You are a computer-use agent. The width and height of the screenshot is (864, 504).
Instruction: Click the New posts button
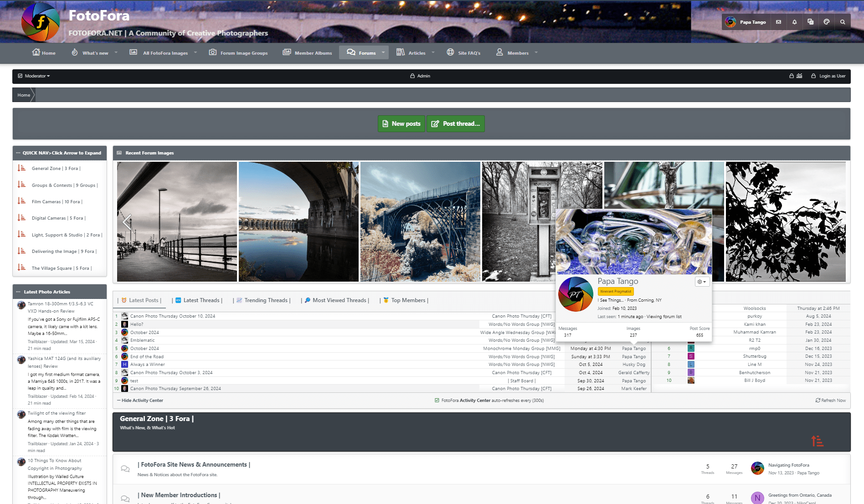click(401, 123)
